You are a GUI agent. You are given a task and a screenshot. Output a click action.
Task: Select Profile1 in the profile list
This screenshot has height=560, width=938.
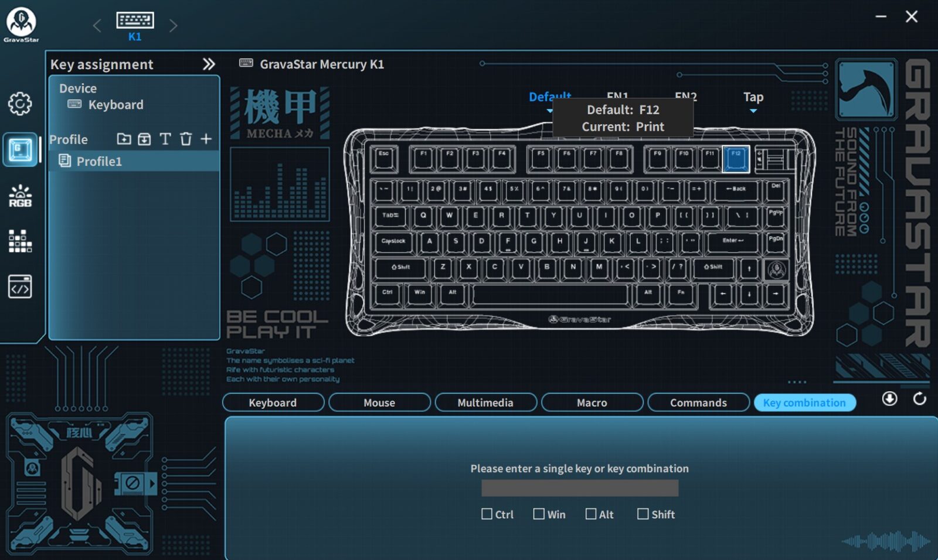[x=98, y=161]
